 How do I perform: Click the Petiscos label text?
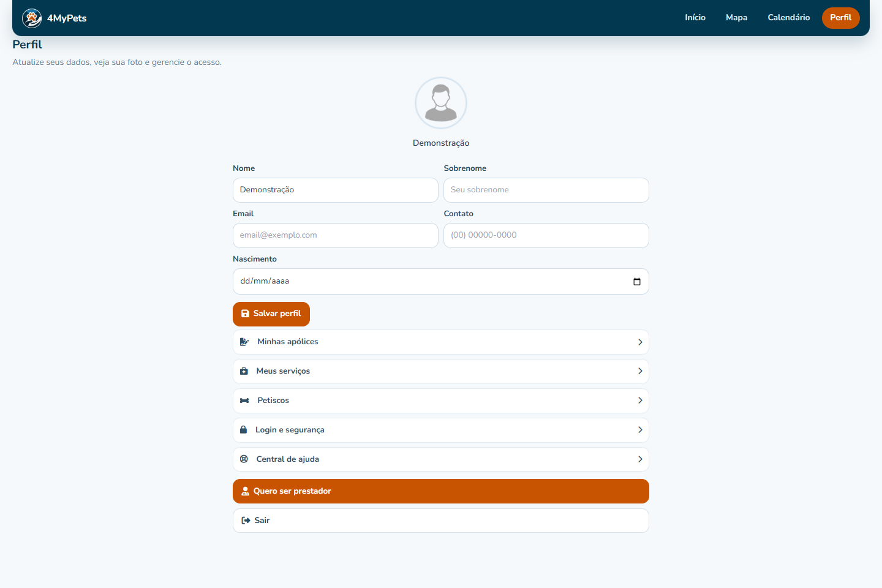click(x=273, y=401)
